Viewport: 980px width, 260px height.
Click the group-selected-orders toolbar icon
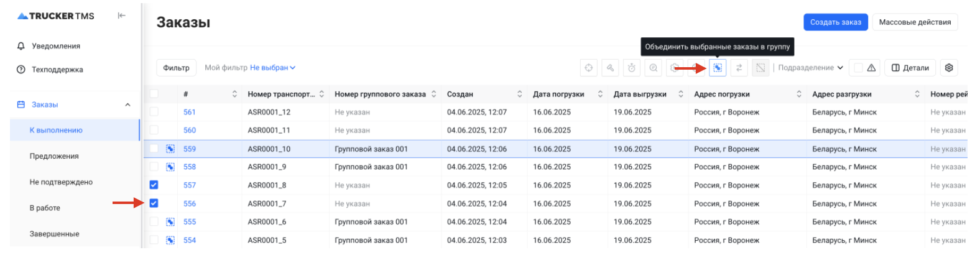(718, 68)
